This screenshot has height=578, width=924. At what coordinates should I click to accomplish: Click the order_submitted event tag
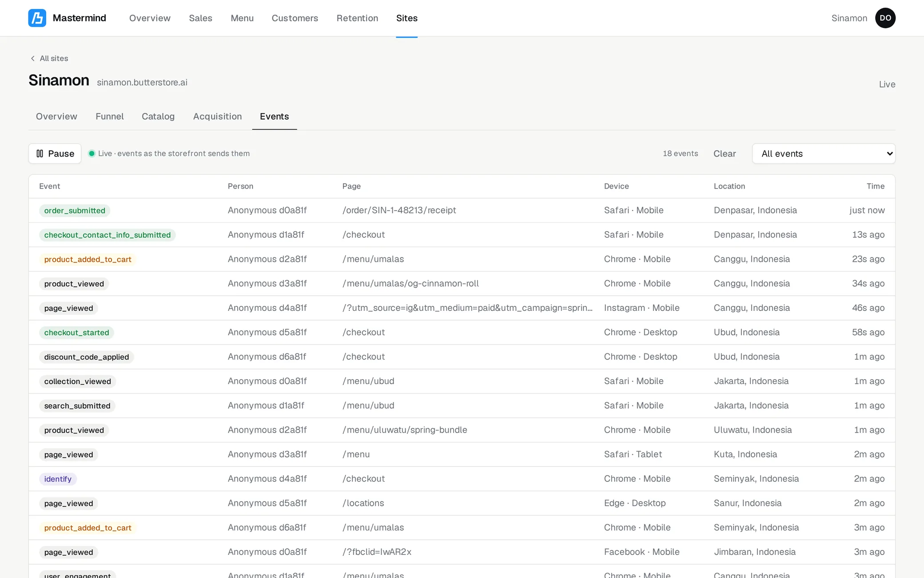[75, 210]
